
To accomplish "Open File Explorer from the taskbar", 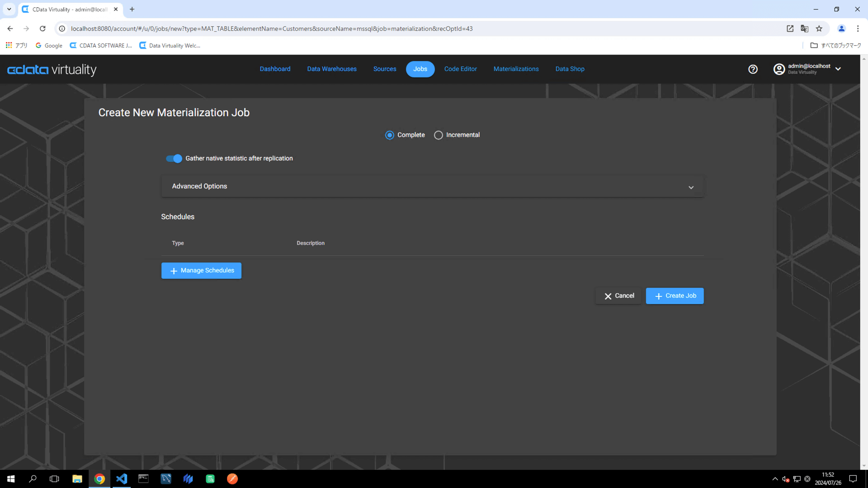I will pos(77,479).
